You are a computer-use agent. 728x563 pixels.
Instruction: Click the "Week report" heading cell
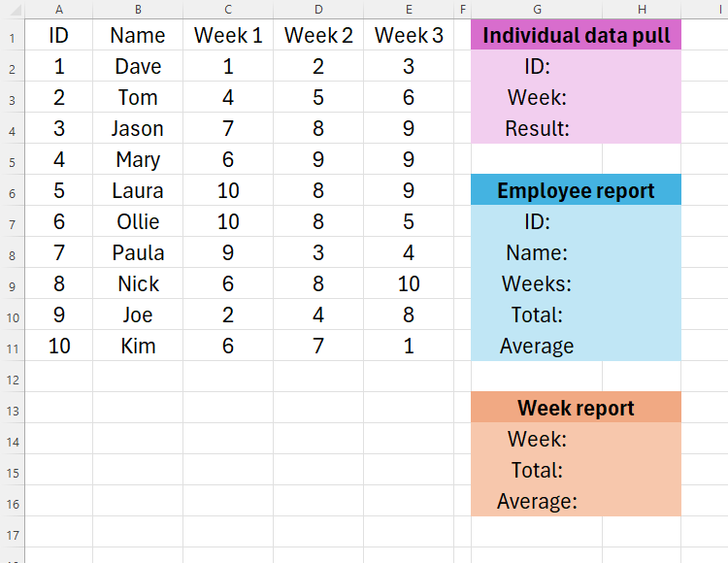click(x=576, y=408)
